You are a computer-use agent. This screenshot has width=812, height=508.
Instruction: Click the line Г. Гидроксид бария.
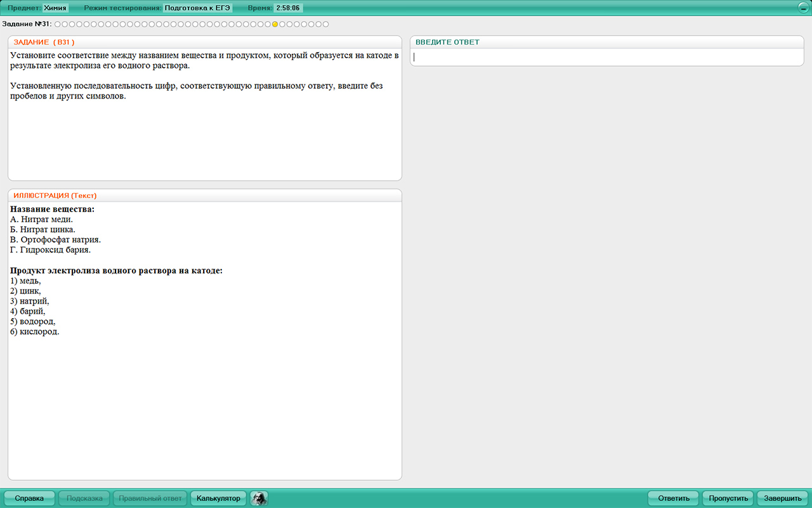click(51, 250)
